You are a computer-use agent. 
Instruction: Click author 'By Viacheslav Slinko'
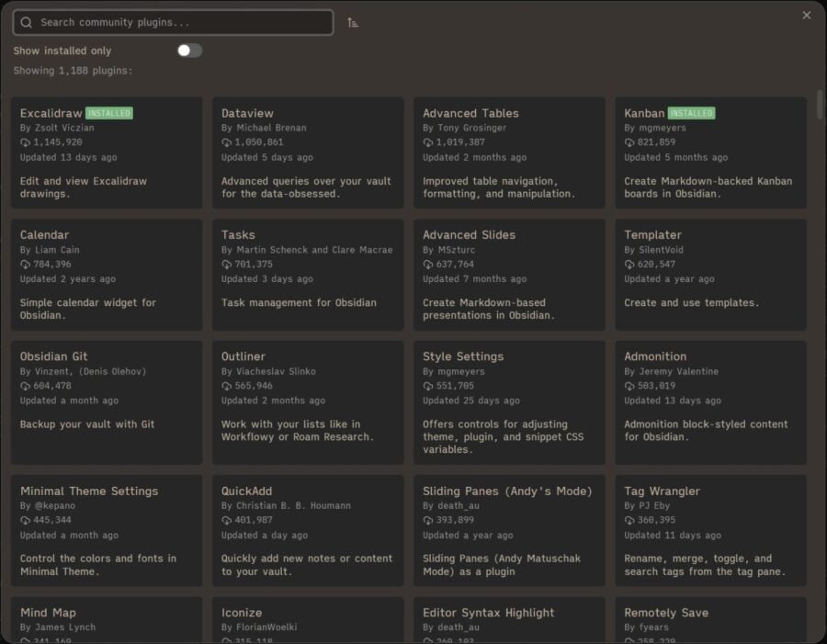coord(268,372)
